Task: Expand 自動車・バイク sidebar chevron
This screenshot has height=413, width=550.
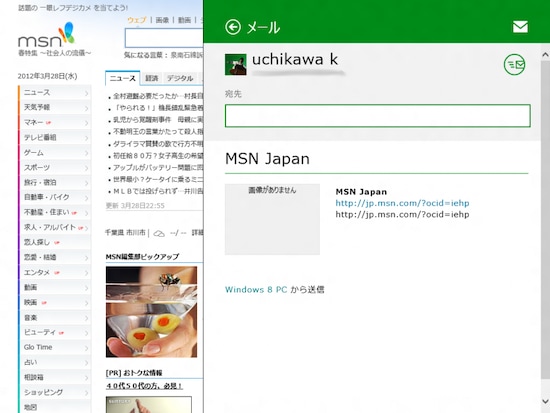Action: click(86, 198)
